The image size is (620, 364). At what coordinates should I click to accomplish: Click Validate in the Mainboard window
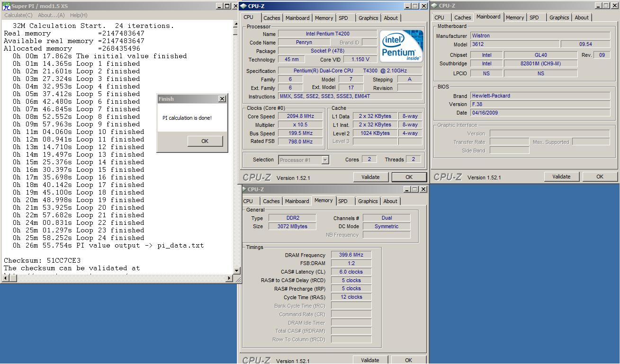tap(561, 177)
